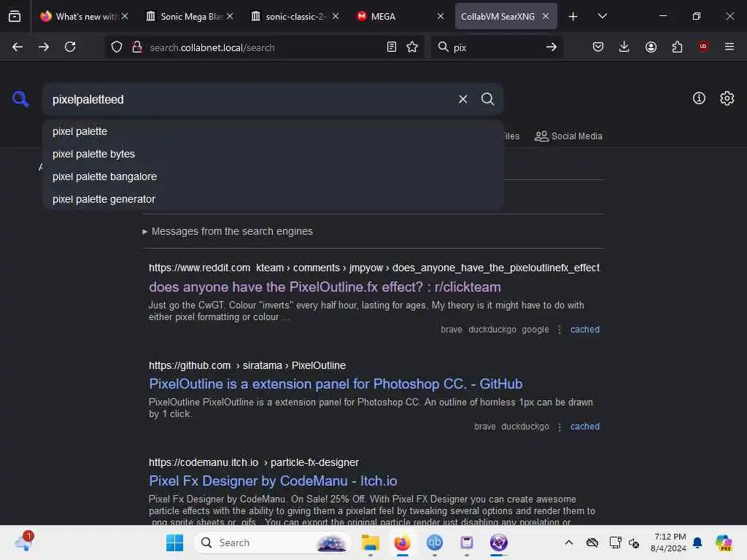Open the Pocket save icon
Viewport: 747px width, 560px height.
click(598, 47)
